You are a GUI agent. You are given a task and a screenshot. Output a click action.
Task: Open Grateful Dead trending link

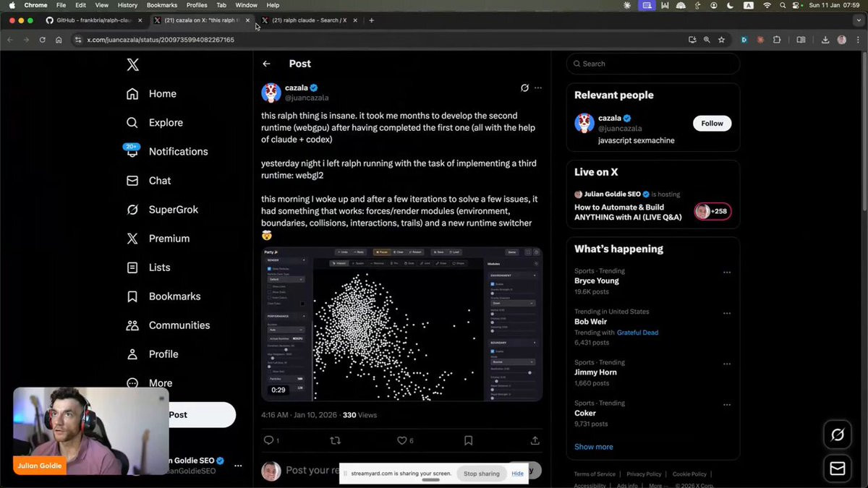point(637,333)
